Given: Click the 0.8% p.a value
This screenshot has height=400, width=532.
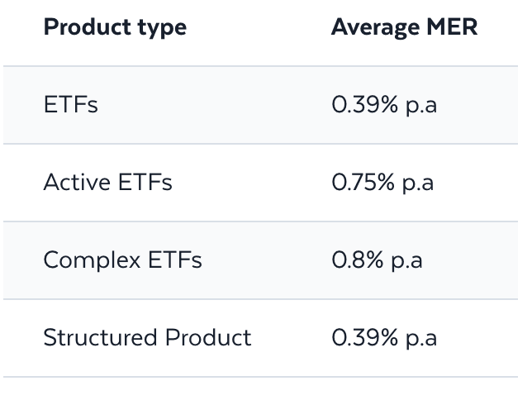Looking at the screenshot, I should point(377,260).
